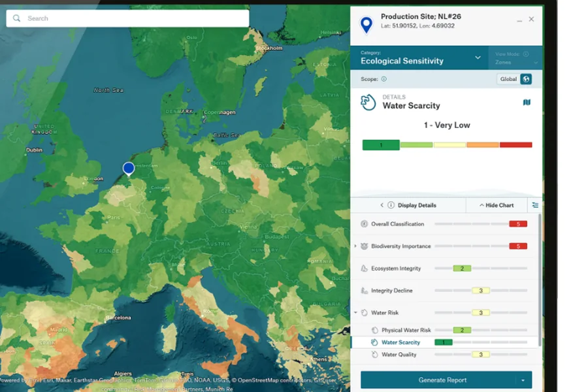Click the Water Quality row icon
Viewport: 588px width, 392px height.
(374, 355)
